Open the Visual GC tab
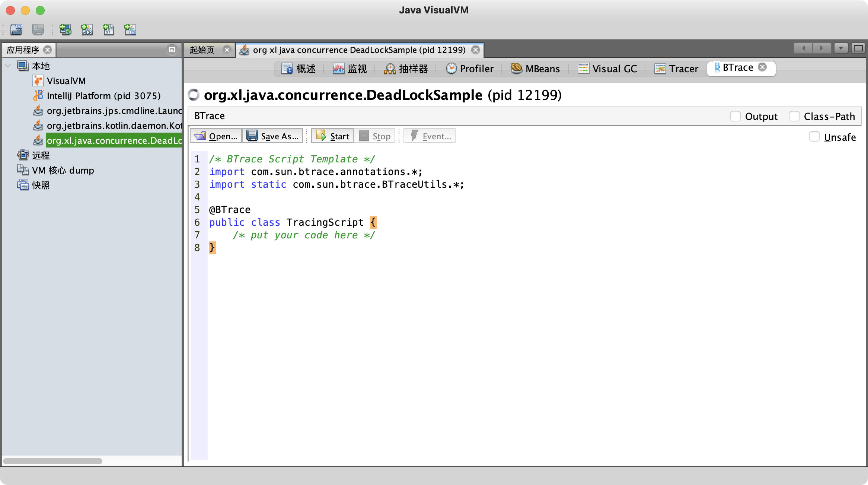Screen dimensions: 868x485 [607, 69]
